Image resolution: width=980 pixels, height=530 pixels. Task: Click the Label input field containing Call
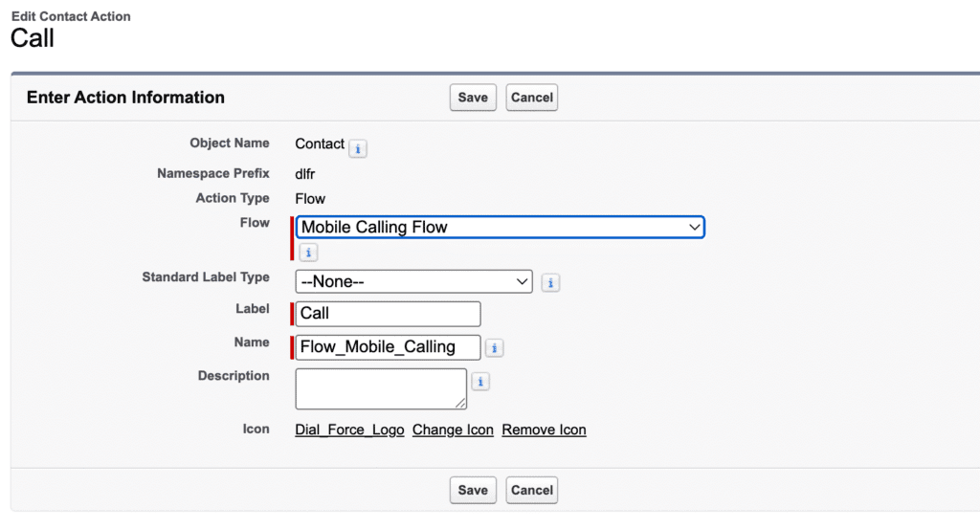(388, 314)
